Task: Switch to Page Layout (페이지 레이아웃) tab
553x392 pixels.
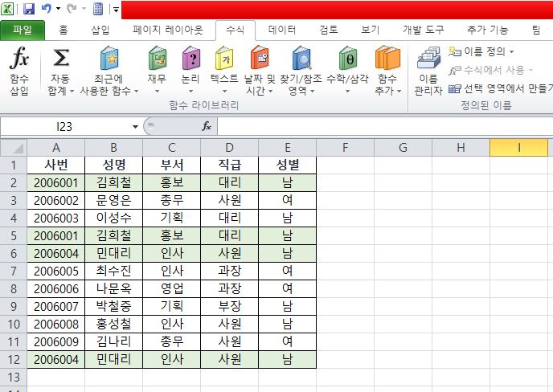Action: (168, 30)
